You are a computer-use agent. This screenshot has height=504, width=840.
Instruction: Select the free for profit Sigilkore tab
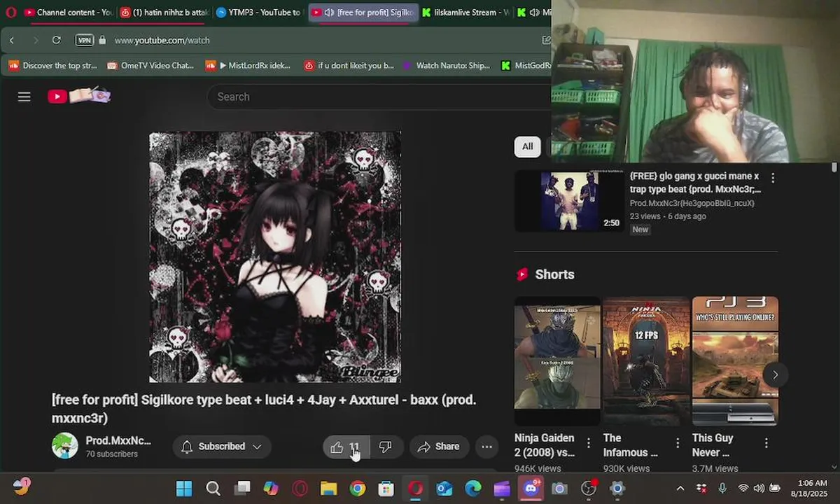[x=364, y=12]
